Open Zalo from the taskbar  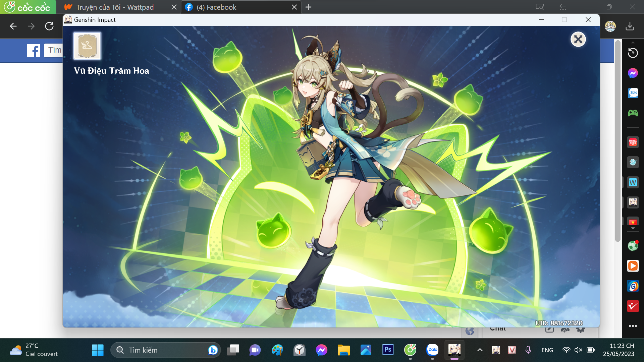[x=432, y=350]
